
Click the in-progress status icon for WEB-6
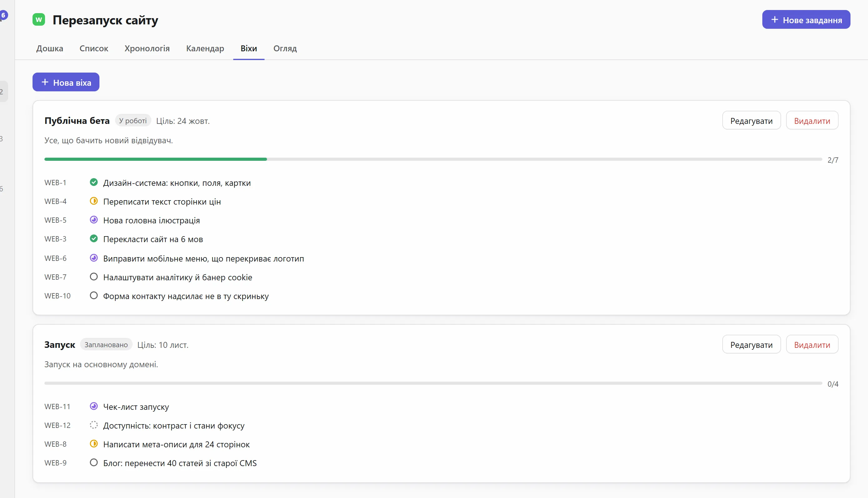pyautogui.click(x=94, y=258)
